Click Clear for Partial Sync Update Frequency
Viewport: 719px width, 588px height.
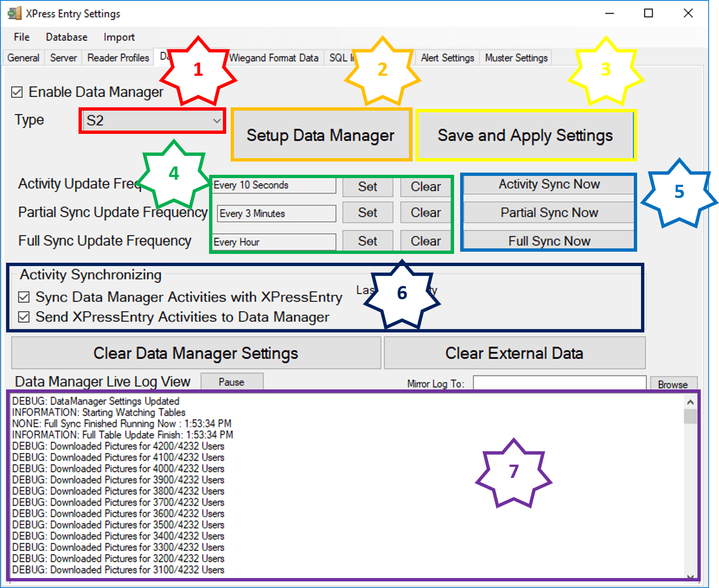click(425, 213)
